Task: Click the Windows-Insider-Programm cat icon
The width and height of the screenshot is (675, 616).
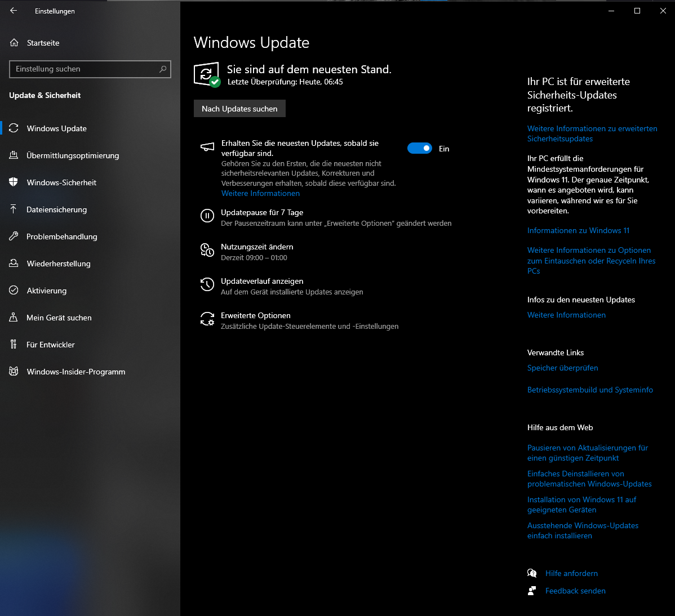Action: pyautogui.click(x=14, y=371)
